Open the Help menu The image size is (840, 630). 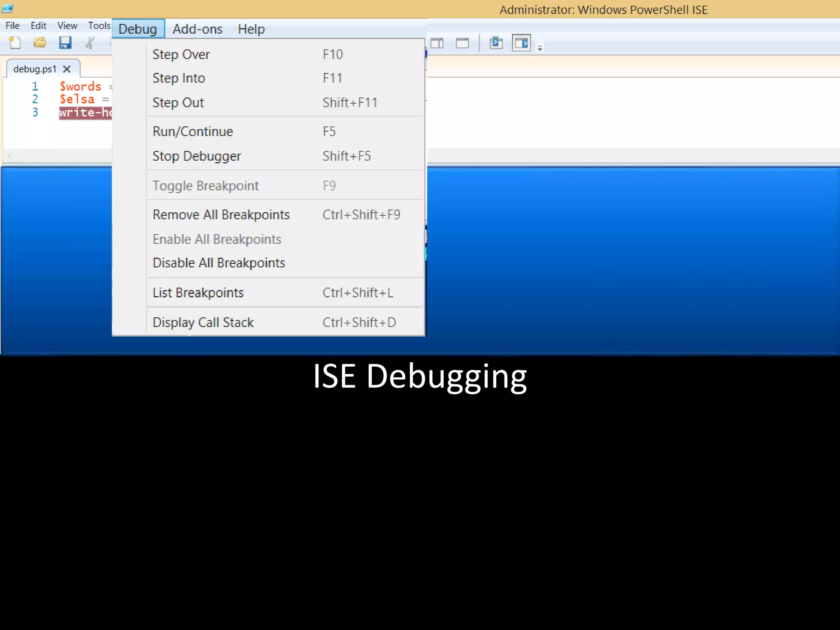[251, 29]
